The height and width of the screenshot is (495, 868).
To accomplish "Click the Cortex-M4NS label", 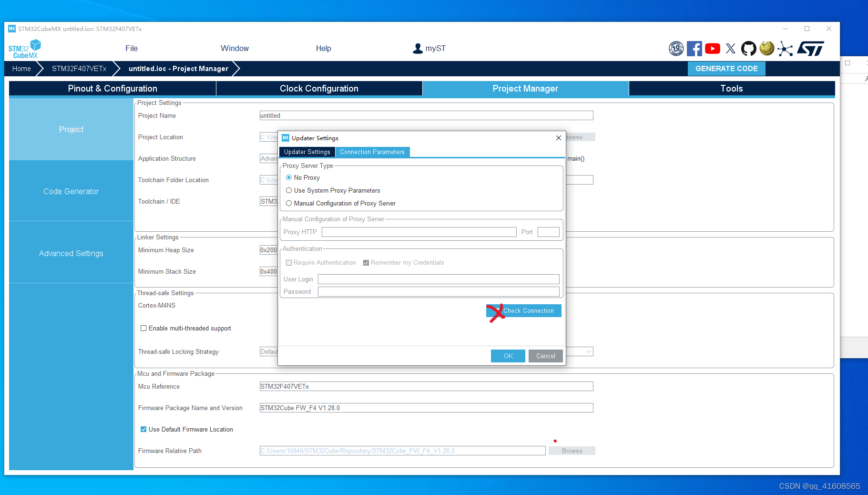I will pyautogui.click(x=157, y=305).
